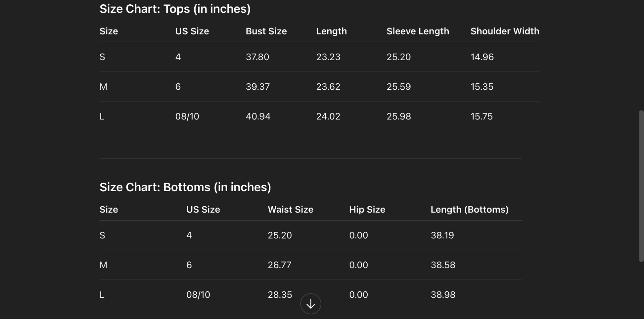Click the Bust Size column header
The height and width of the screenshot is (319, 644).
266,31
